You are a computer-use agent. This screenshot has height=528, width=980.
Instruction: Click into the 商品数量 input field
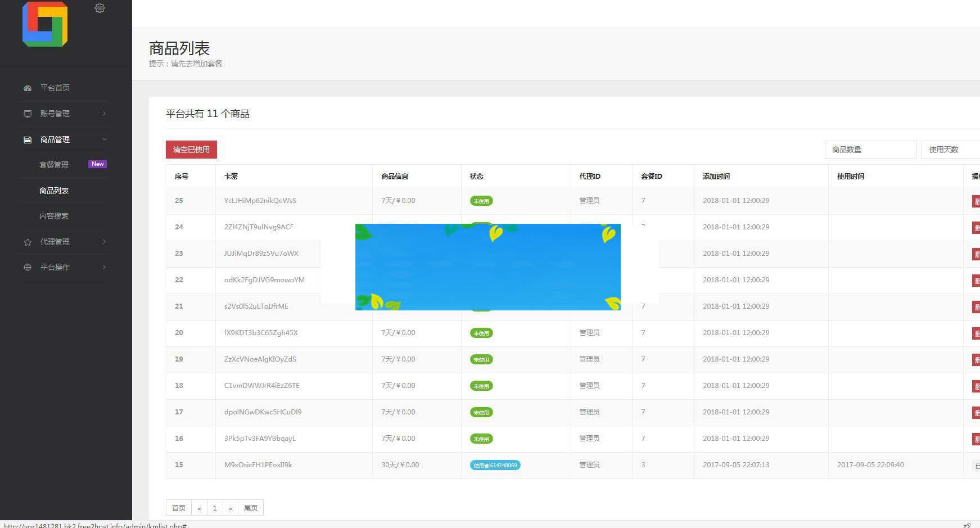[x=870, y=150]
